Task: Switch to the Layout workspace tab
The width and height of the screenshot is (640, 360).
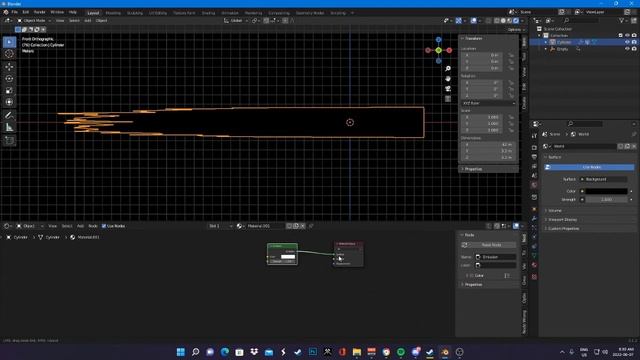Action: coord(93,13)
